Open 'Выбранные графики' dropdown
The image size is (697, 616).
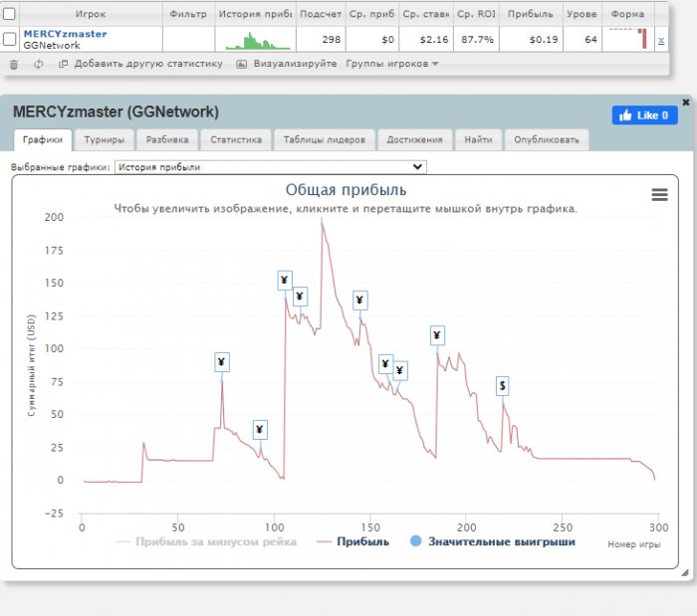270,167
